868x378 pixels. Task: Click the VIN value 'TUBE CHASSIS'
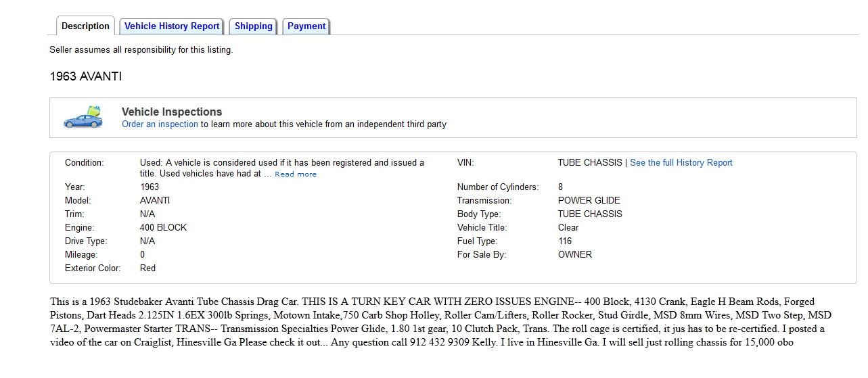(589, 163)
